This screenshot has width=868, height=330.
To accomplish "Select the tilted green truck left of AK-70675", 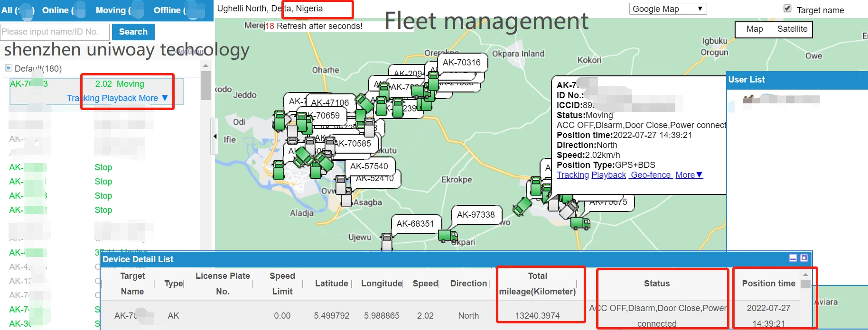I will pyautogui.click(x=522, y=207).
